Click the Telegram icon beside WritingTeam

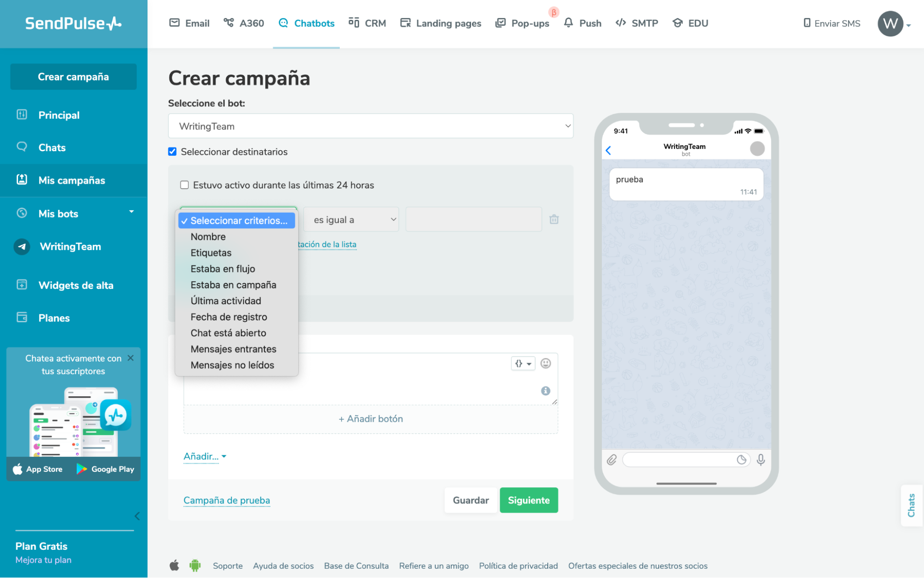[x=22, y=246]
